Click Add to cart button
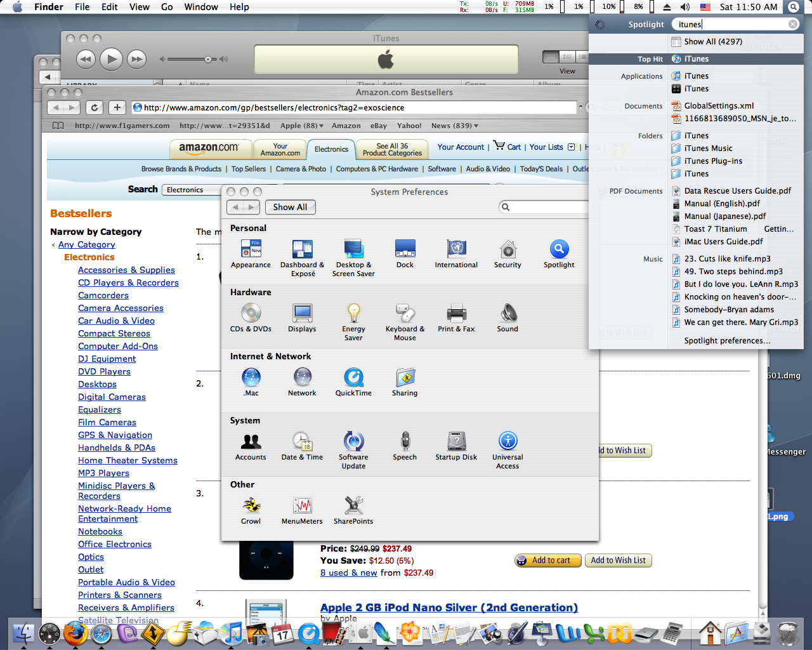 point(548,560)
